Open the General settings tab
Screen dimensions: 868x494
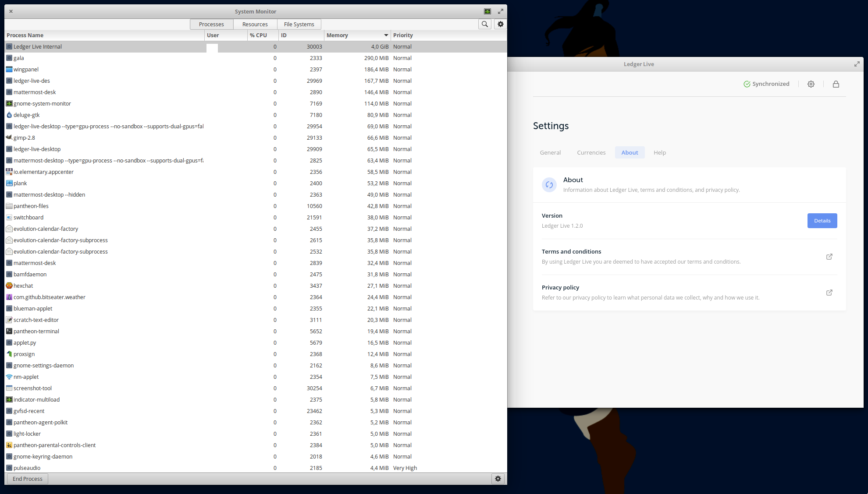(550, 152)
